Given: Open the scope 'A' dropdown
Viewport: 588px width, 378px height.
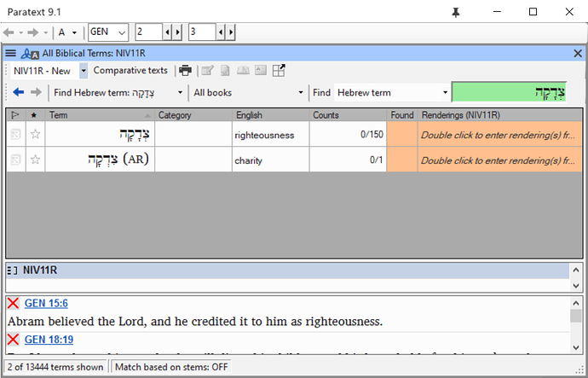Looking at the screenshot, I should (74, 32).
